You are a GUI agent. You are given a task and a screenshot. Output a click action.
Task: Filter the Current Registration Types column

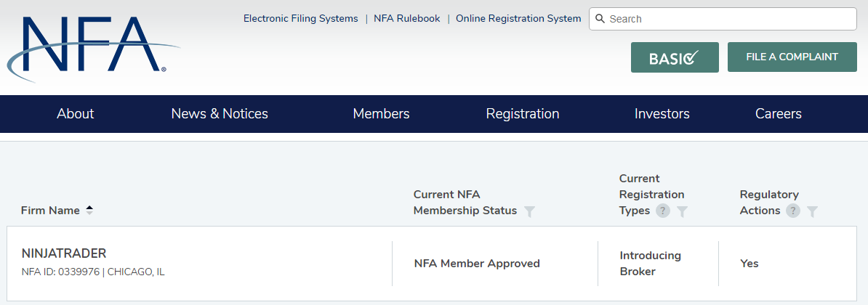coord(682,211)
